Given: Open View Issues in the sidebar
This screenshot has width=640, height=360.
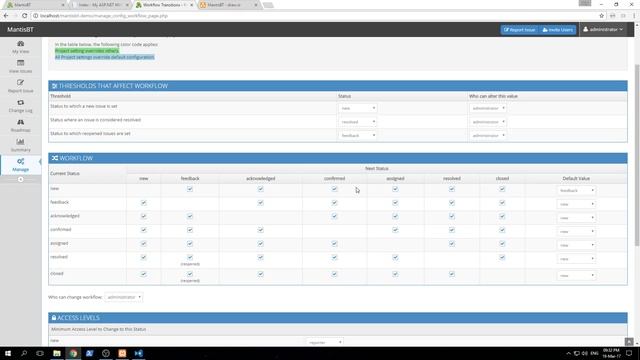Looking at the screenshot, I should pos(20,67).
